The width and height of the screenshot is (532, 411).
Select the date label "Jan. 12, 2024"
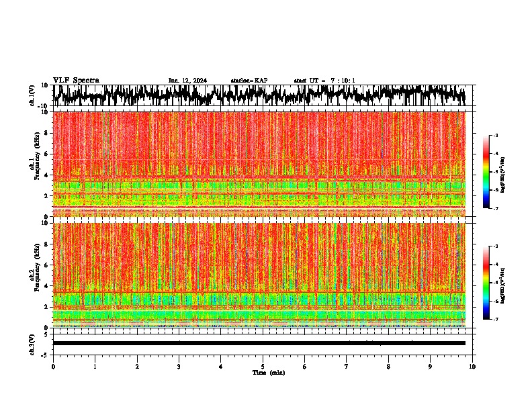[x=187, y=81]
